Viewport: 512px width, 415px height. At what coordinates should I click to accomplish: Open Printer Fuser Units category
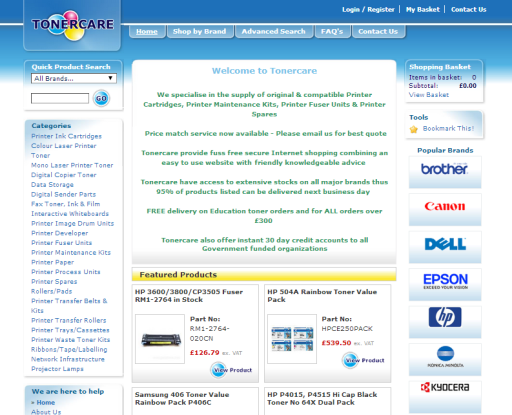(x=61, y=243)
